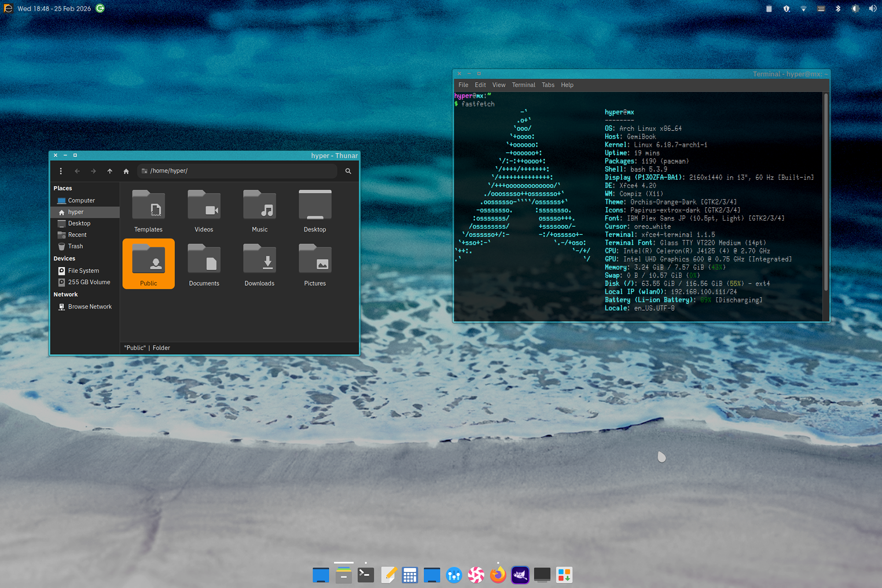Click Thunar's home button in toolbar
The height and width of the screenshot is (588, 882).
[126, 171]
